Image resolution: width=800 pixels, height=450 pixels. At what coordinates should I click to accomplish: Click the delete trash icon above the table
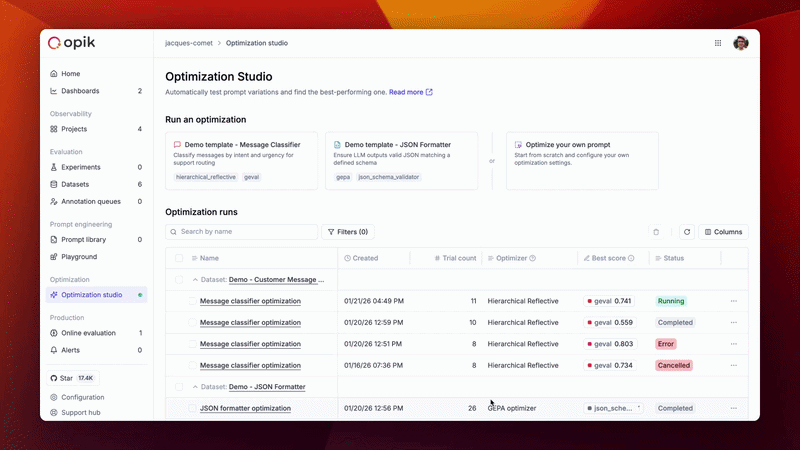(656, 232)
